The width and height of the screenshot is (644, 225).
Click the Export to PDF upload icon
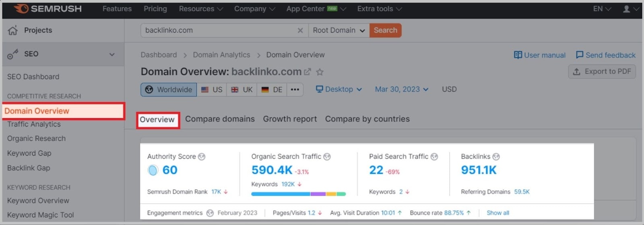pos(577,71)
